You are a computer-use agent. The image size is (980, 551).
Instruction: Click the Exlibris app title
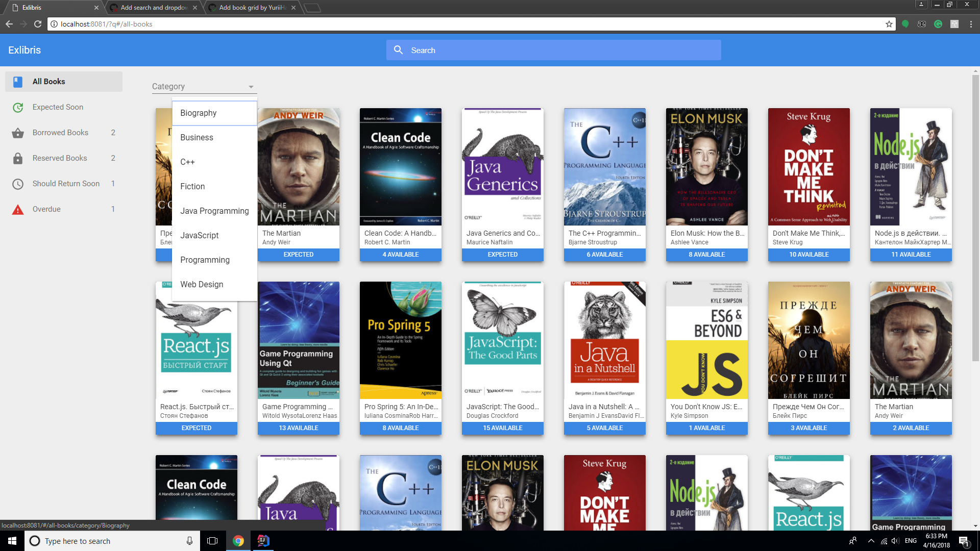coord(24,50)
